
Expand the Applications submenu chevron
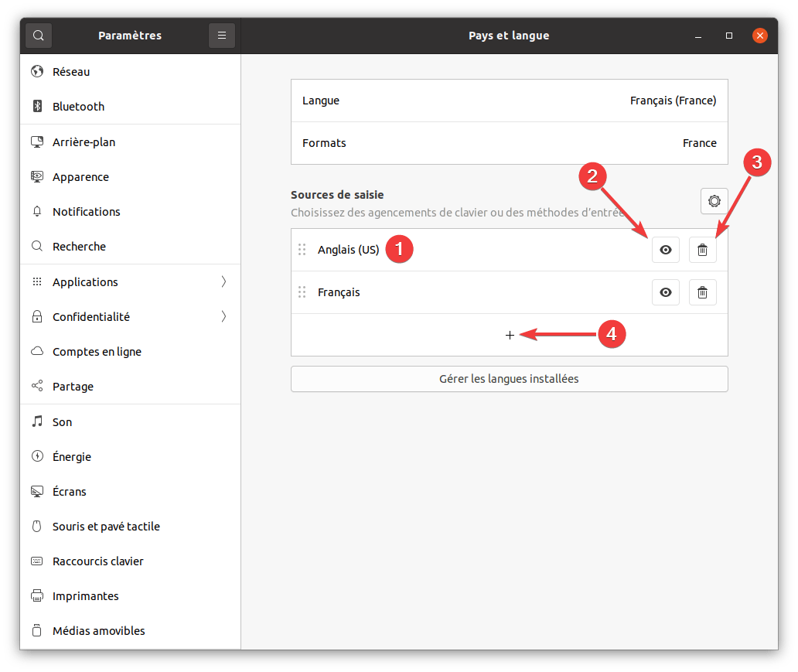point(223,282)
